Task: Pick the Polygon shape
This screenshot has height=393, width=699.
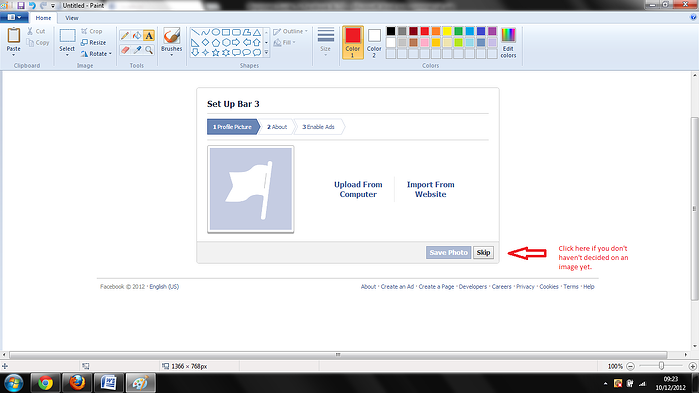Action: point(247,33)
